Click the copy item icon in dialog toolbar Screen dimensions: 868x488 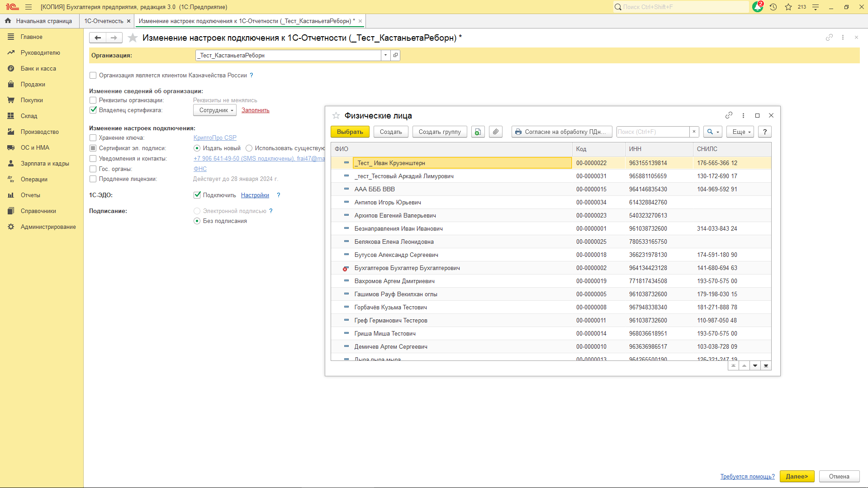(x=478, y=132)
